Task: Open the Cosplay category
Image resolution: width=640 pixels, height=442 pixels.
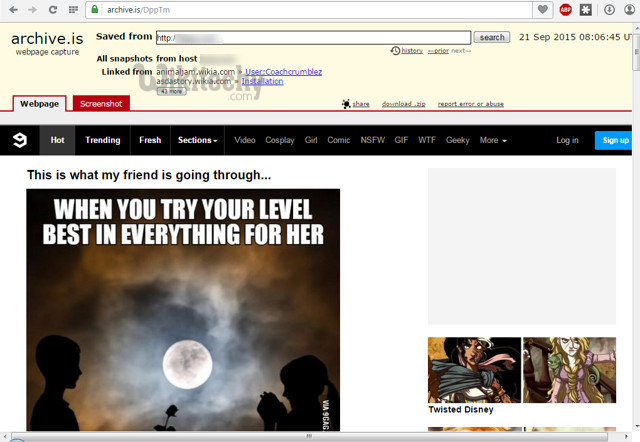Action: (x=280, y=140)
